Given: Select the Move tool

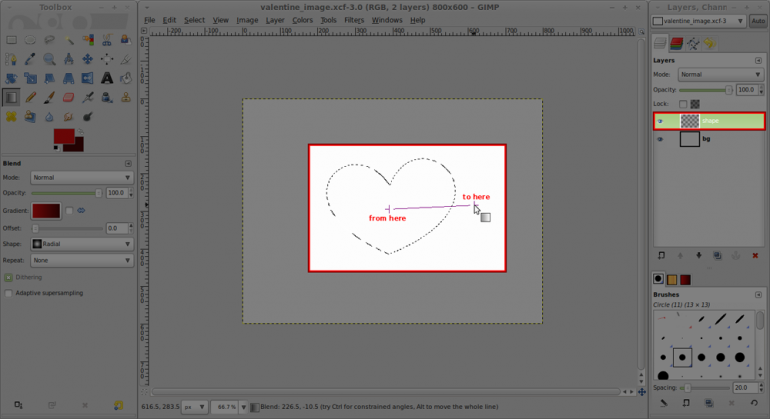Looking at the screenshot, I should (88, 59).
